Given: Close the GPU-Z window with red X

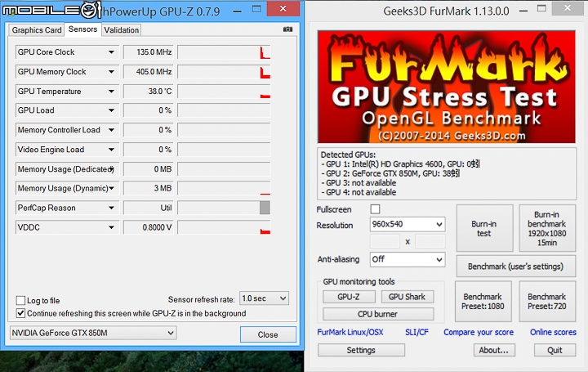Looking at the screenshot, I should pyautogui.click(x=283, y=8).
